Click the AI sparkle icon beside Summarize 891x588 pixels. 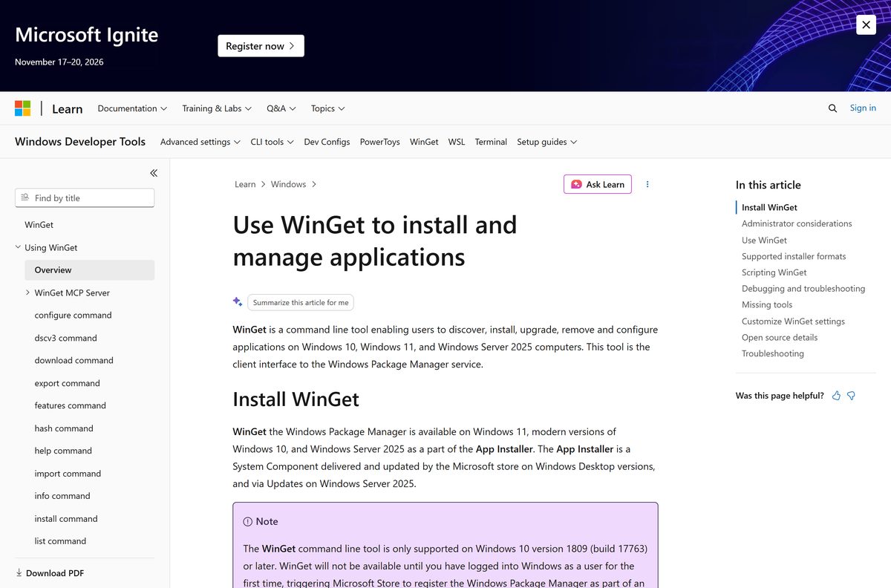238,301
